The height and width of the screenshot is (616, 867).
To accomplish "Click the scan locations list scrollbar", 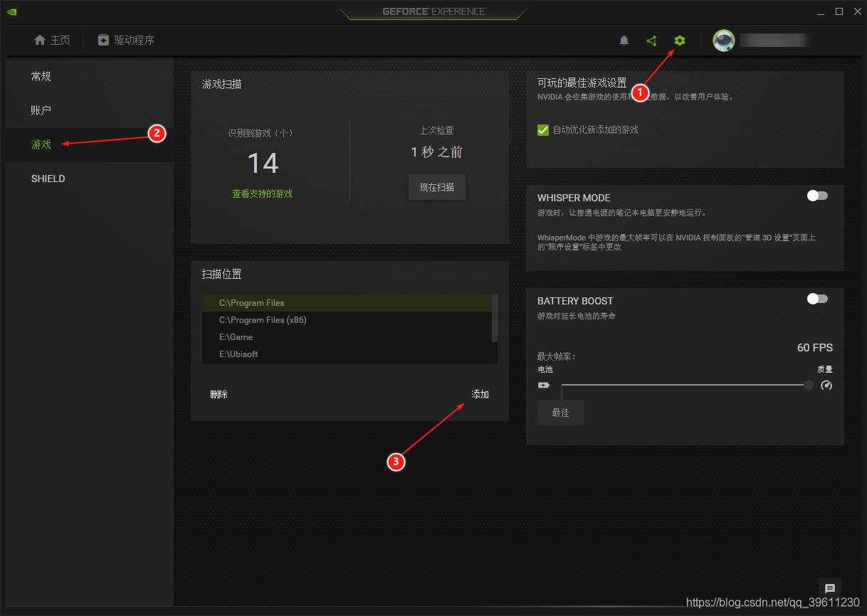I will coord(495,318).
